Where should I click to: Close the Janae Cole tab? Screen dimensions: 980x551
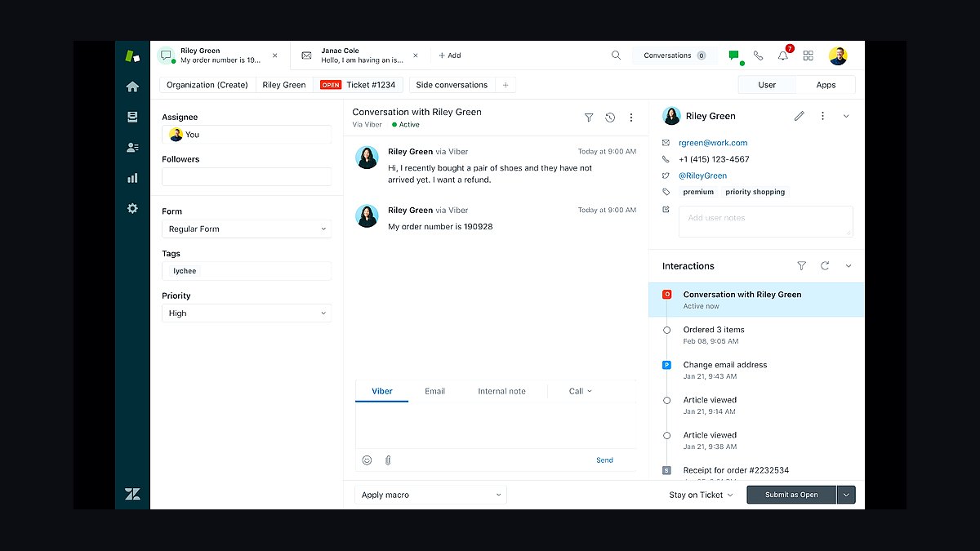tap(416, 56)
